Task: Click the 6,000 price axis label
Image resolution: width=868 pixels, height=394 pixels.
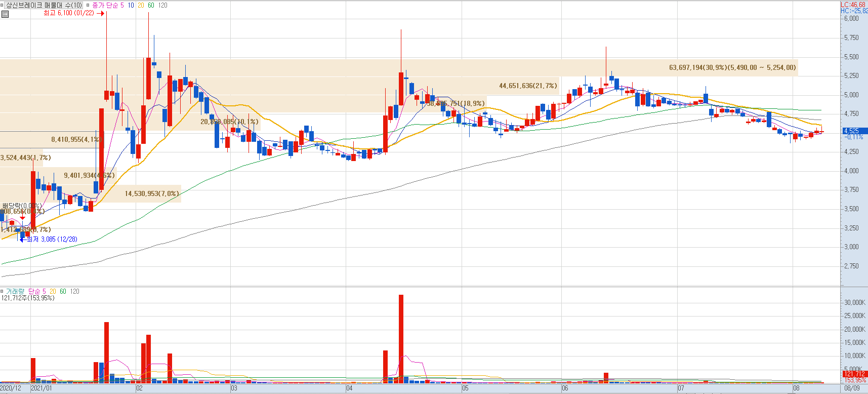Action: [851, 18]
